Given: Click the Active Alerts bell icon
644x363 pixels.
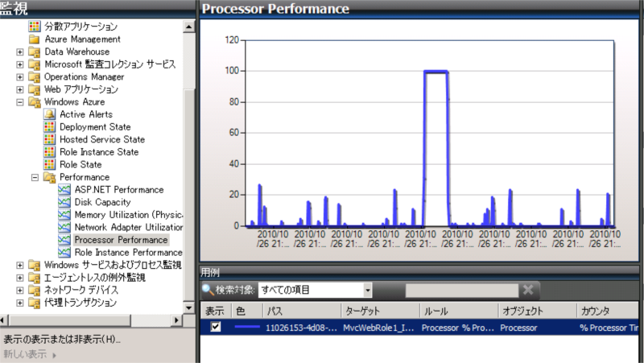Looking at the screenshot, I should pos(50,114).
